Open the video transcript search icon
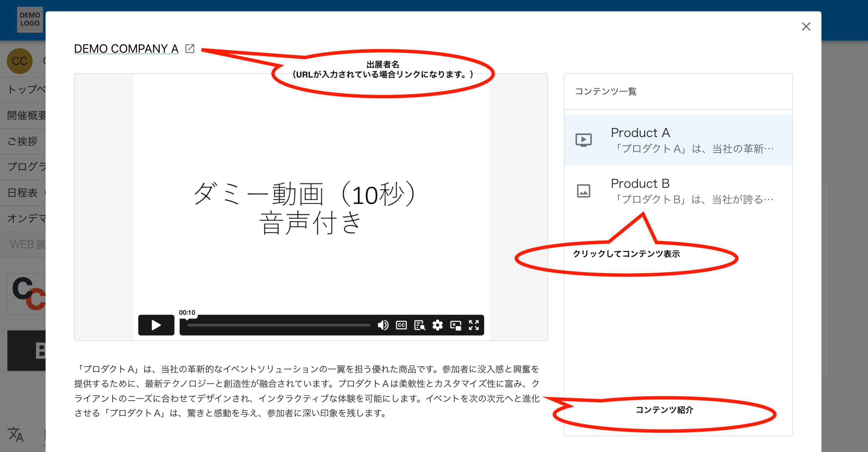The width and height of the screenshot is (868, 452). (x=419, y=325)
